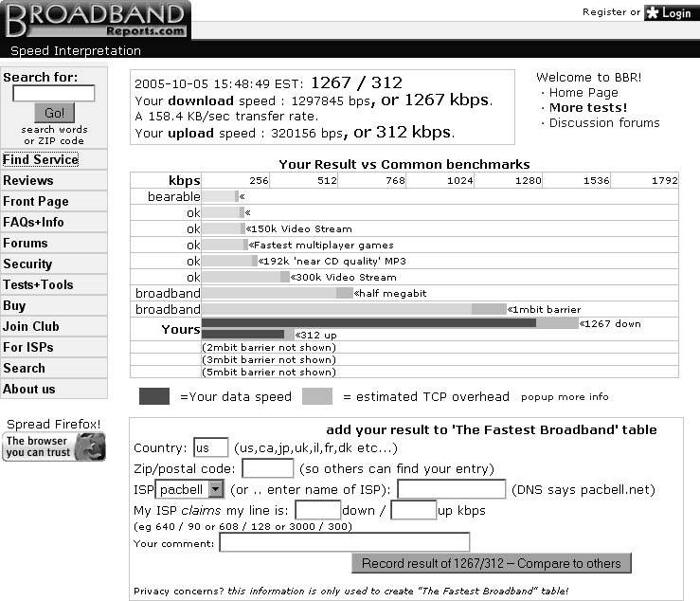The width and height of the screenshot is (700, 601).
Task: Click the BroadbandReports.com logo
Action: click(x=96, y=20)
